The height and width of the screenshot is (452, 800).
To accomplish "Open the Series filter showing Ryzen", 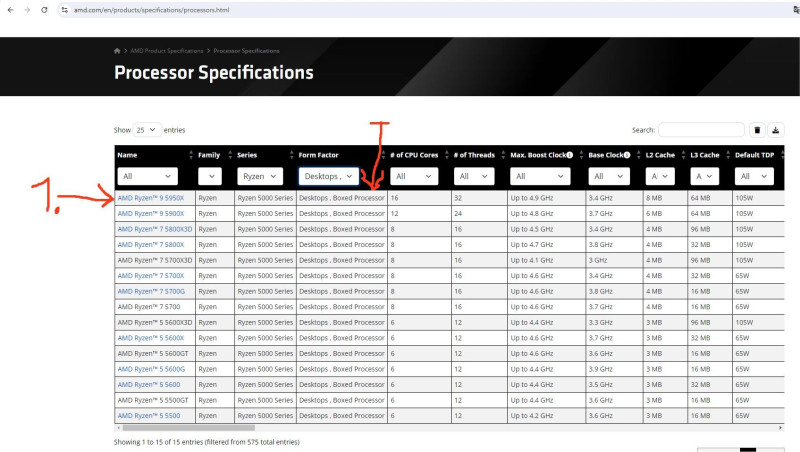I will (x=260, y=176).
